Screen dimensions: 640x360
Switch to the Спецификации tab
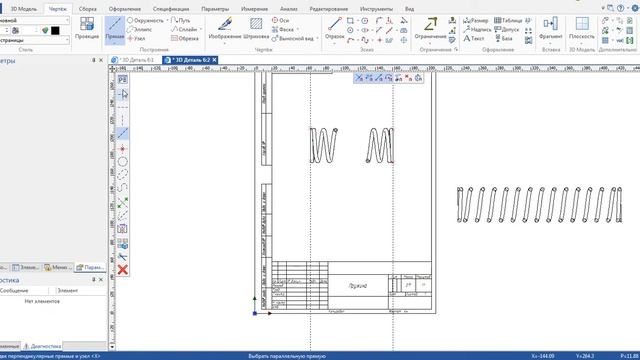[x=171, y=9]
